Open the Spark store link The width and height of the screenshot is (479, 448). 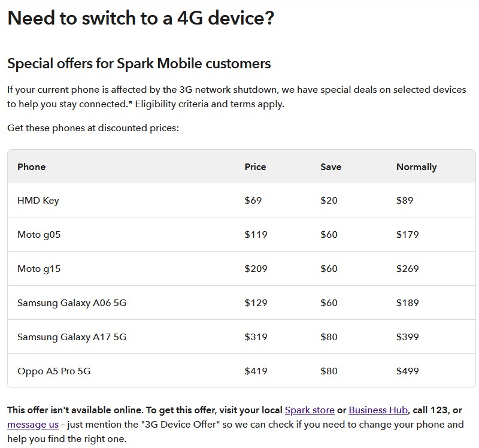[309, 410]
